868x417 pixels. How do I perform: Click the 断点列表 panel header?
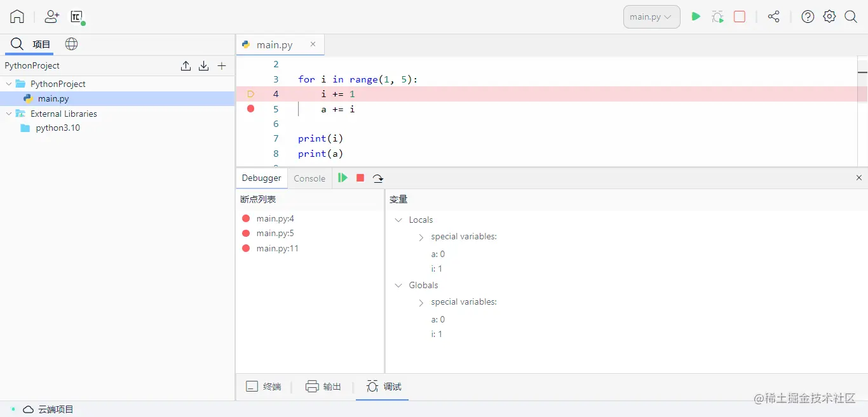pyautogui.click(x=258, y=199)
